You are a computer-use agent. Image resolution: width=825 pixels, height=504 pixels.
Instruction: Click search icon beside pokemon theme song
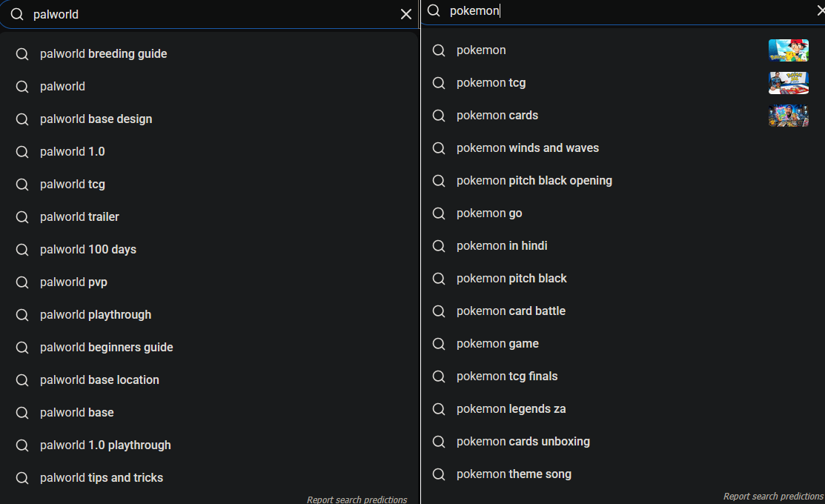point(439,474)
